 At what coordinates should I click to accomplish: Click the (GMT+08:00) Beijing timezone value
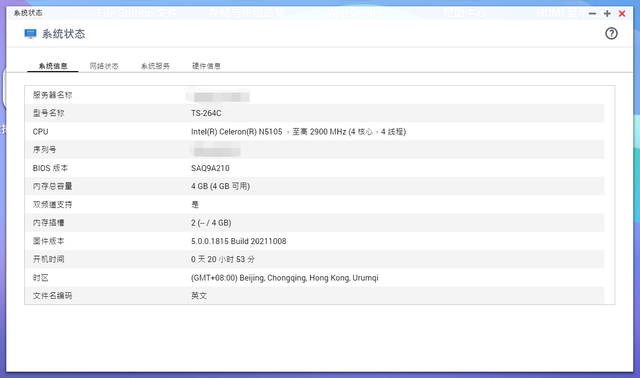284,278
